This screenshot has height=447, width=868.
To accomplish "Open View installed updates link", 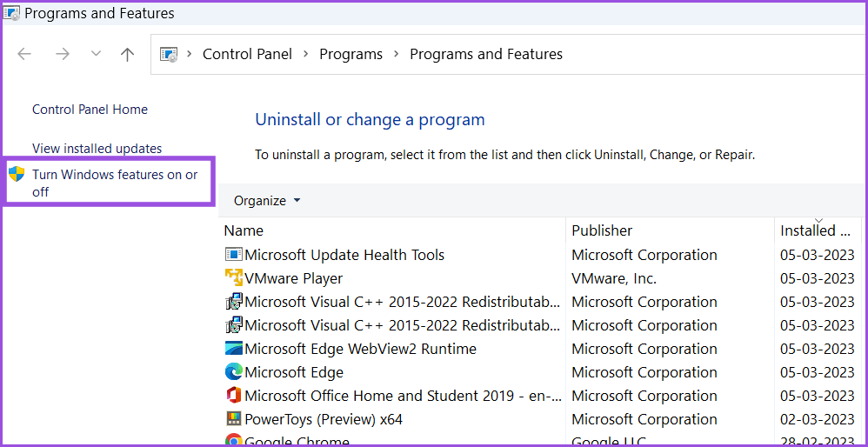I will click(x=97, y=148).
